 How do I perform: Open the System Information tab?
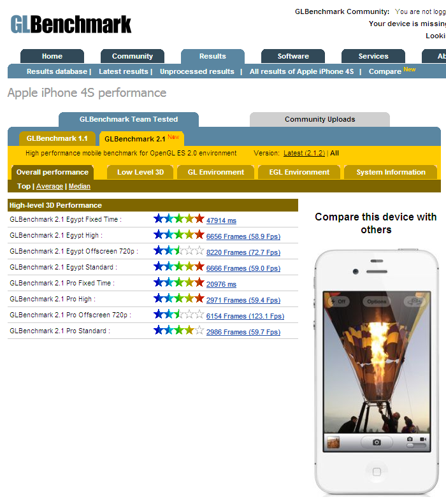[x=391, y=172]
